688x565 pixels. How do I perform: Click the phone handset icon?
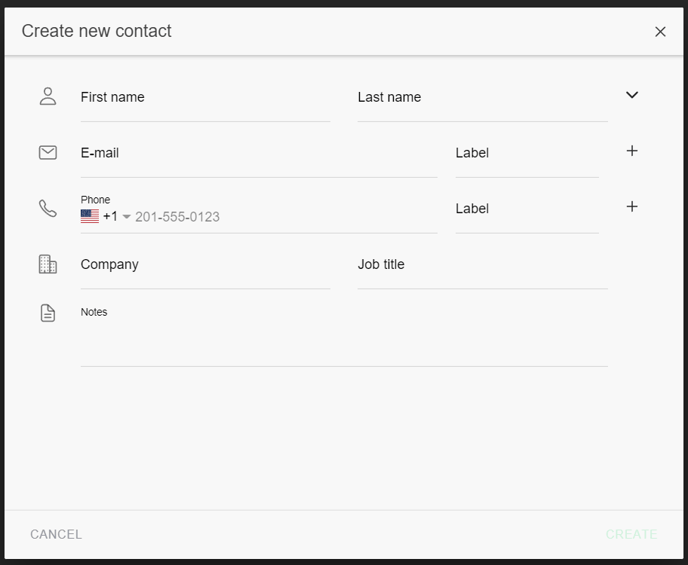48,208
